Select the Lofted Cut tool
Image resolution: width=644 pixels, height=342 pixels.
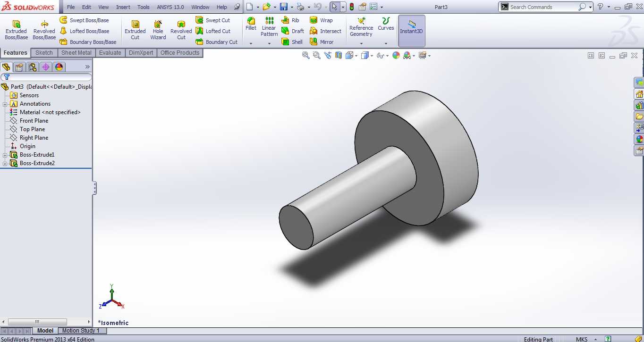tap(213, 31)
